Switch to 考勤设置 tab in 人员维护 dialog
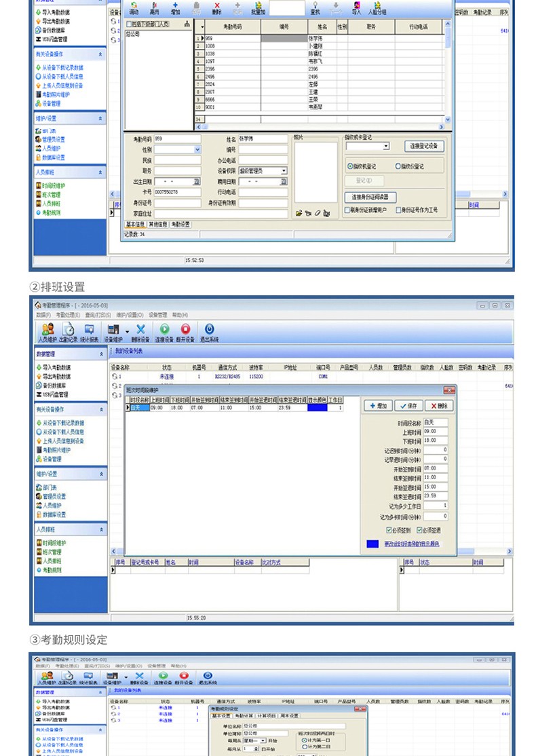 pyautogui.click(x=180, y=225)
